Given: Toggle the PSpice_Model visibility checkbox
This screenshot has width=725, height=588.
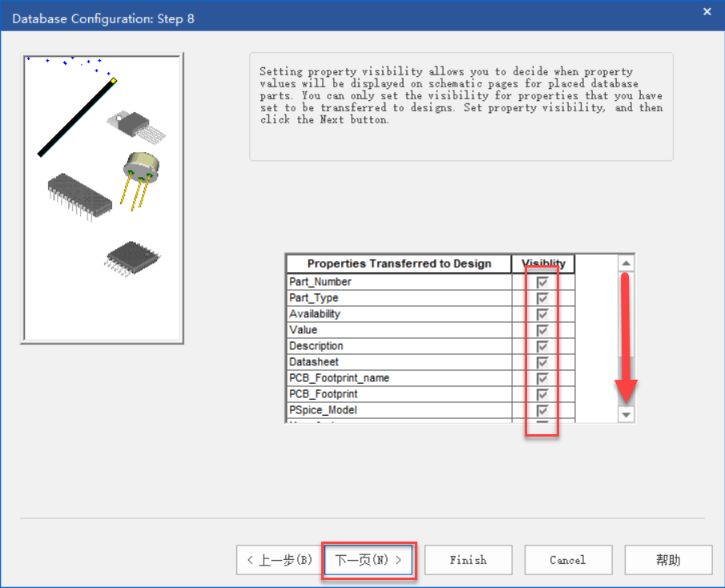Looking at the screenshot, I should [x=542, y=410].
